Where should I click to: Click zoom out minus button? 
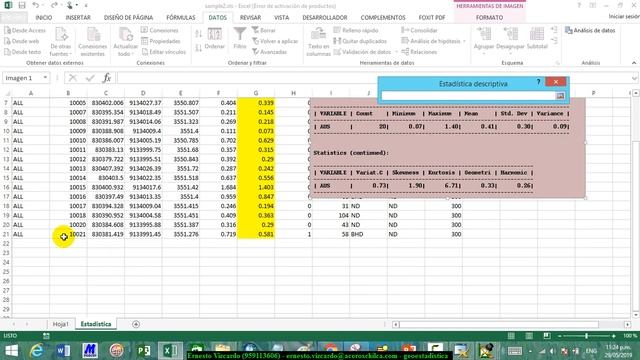[560, 336]
